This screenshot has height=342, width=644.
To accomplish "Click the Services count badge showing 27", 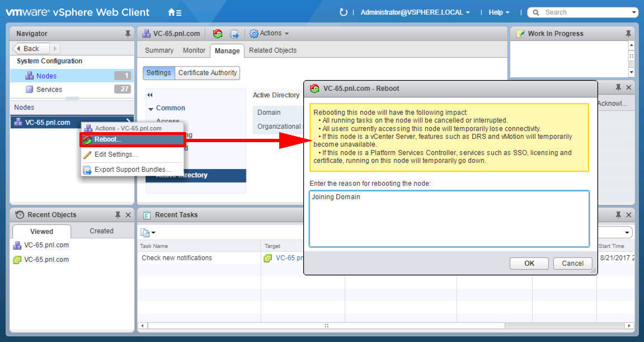I will [x=123, y=89].
